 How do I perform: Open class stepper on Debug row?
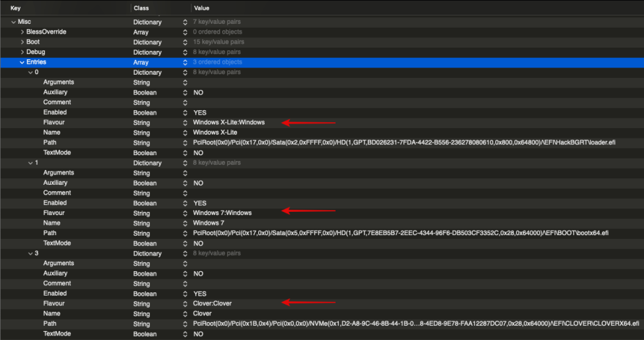[185, 52]
